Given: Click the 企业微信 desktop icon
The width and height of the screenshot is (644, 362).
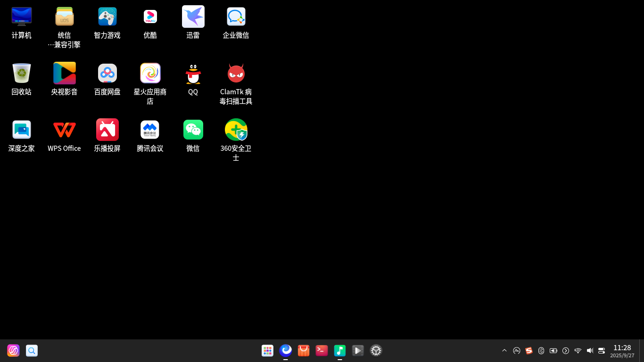Looking at the screenshot, I should (x=236, y=16).
